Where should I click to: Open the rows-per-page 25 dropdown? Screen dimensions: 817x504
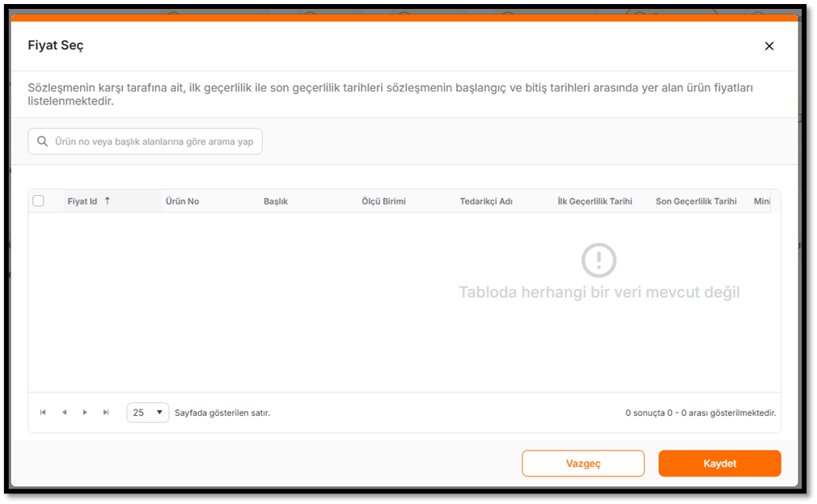(x=147, y=413)
